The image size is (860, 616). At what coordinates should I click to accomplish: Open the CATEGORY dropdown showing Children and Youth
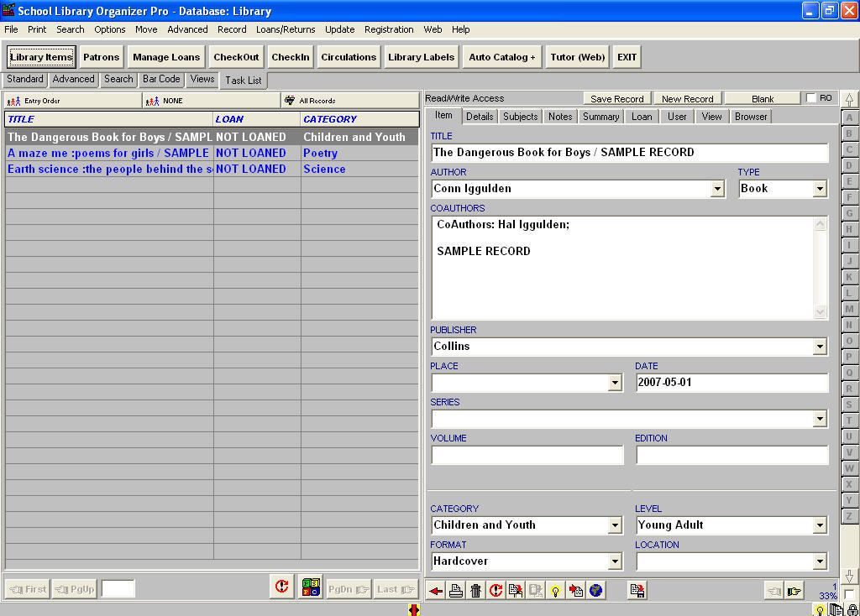(x=616, y=525)
